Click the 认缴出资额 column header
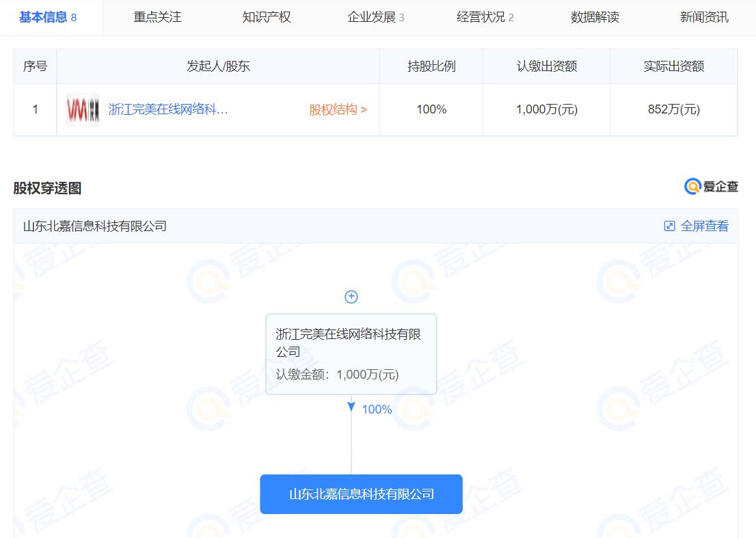 click(547, 66)
